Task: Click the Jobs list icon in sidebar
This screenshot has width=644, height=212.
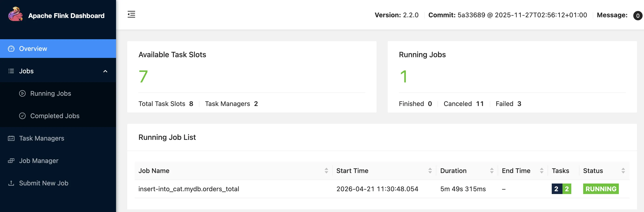Action: [11, 71]
